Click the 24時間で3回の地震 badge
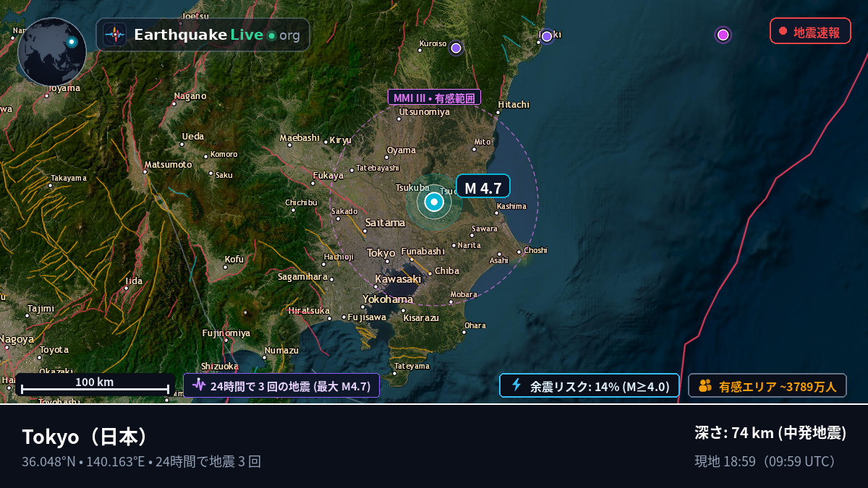868x488 pixels. click(281, 386)
